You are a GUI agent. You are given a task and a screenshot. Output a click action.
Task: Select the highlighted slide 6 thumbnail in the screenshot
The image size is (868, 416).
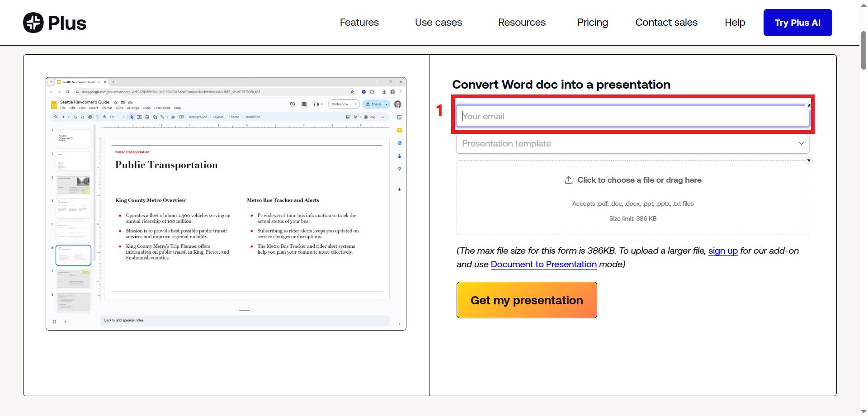tap(73, 255)
